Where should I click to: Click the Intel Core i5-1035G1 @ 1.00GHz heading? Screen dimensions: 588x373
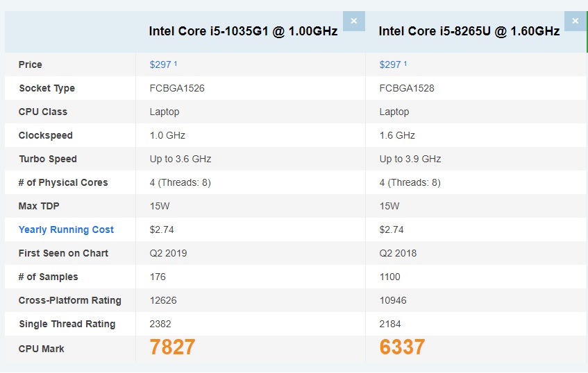click(x=243, y=31)
